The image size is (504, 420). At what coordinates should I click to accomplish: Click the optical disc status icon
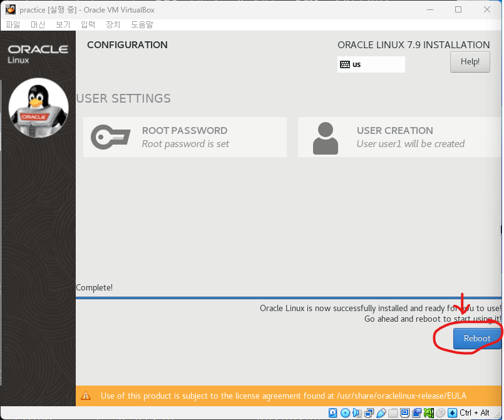345,412
